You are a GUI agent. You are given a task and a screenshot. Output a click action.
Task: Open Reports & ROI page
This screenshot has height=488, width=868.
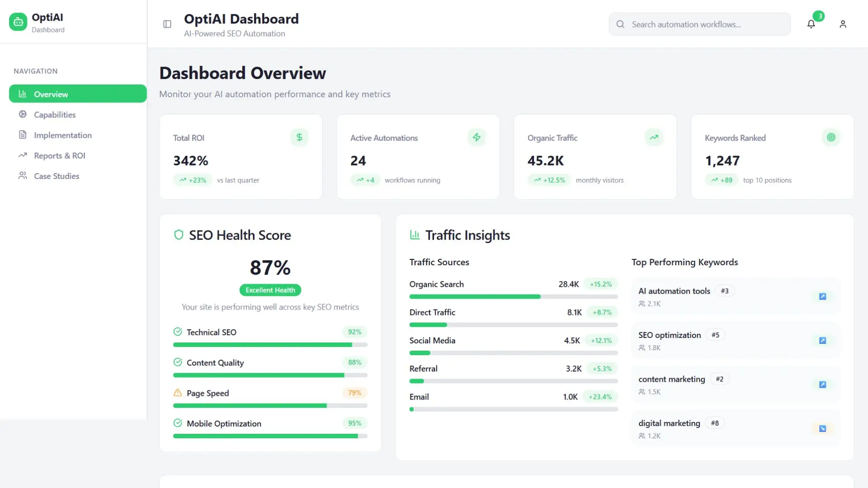point(78,155)
